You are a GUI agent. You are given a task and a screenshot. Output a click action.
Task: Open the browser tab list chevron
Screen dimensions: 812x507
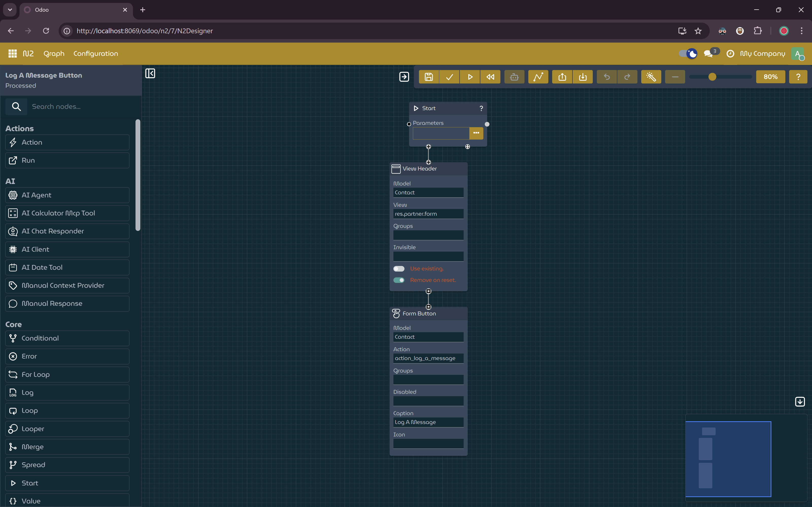tap(9, 10)
